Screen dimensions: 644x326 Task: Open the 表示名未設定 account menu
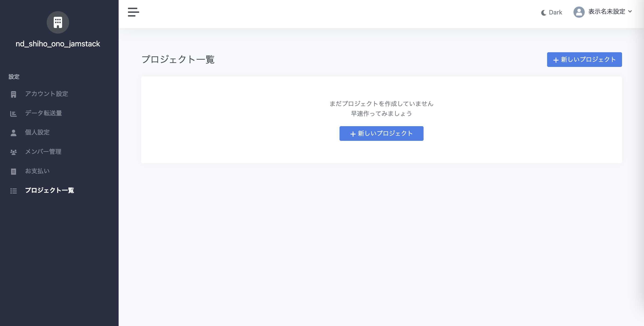click(606, 12)
